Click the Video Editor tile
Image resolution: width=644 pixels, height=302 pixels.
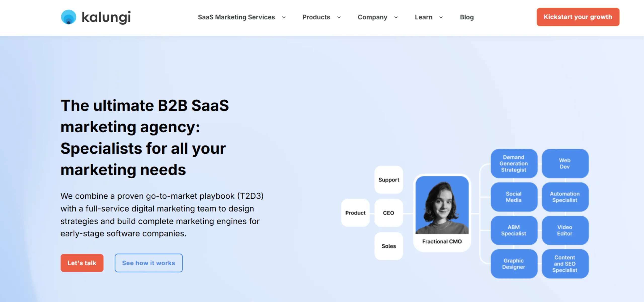[x=565, y=230]
